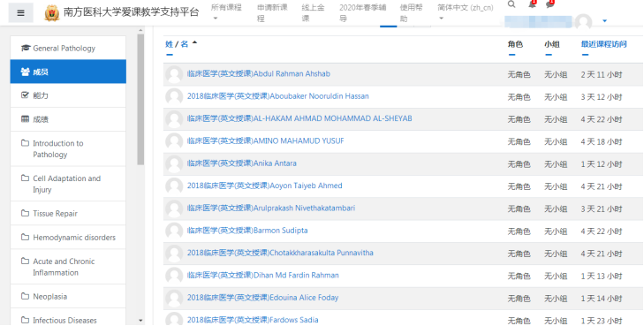The image size is (644, 326).
Task: Open the messages chat bubble icon
Action: [550, 4]
